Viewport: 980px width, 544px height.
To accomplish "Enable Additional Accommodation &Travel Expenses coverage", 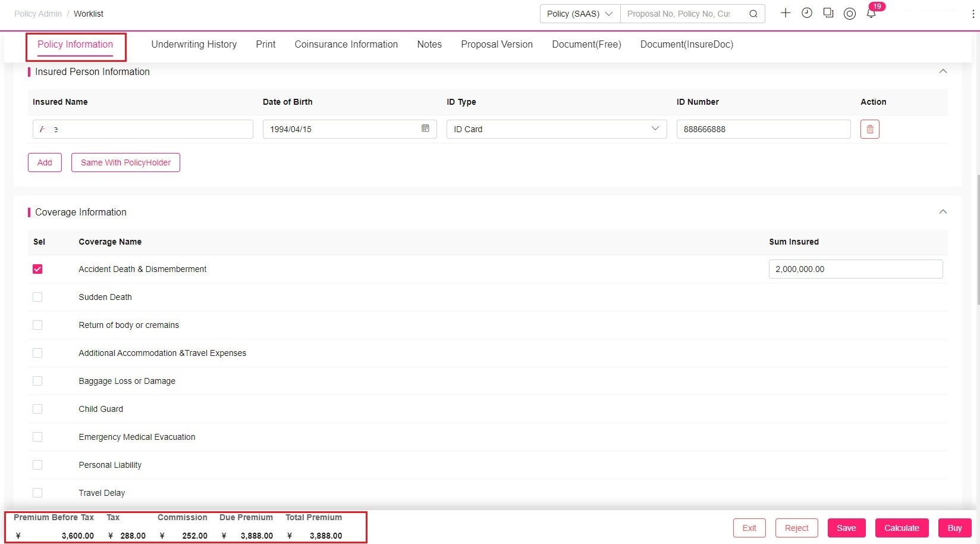I will 37,353.
